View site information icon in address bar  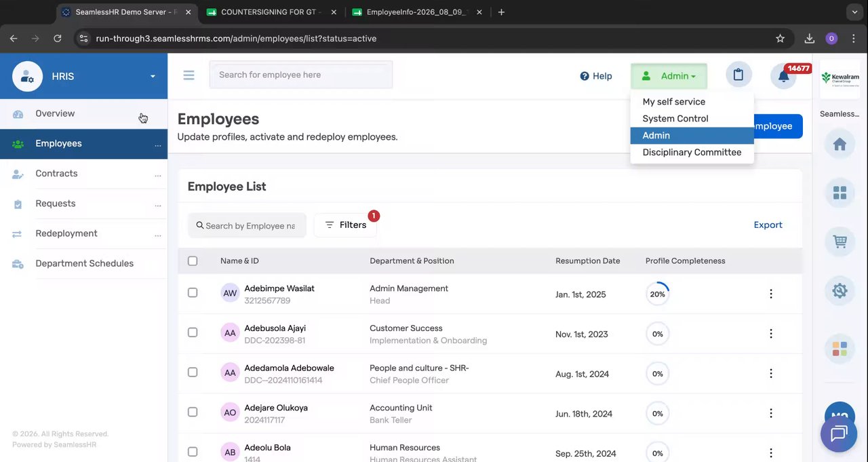tap(83, 39)
